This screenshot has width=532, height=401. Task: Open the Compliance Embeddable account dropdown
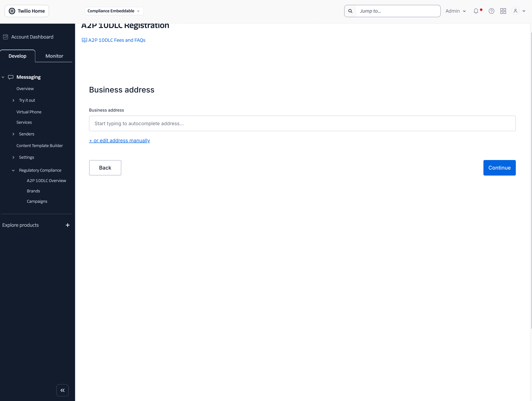114,11
